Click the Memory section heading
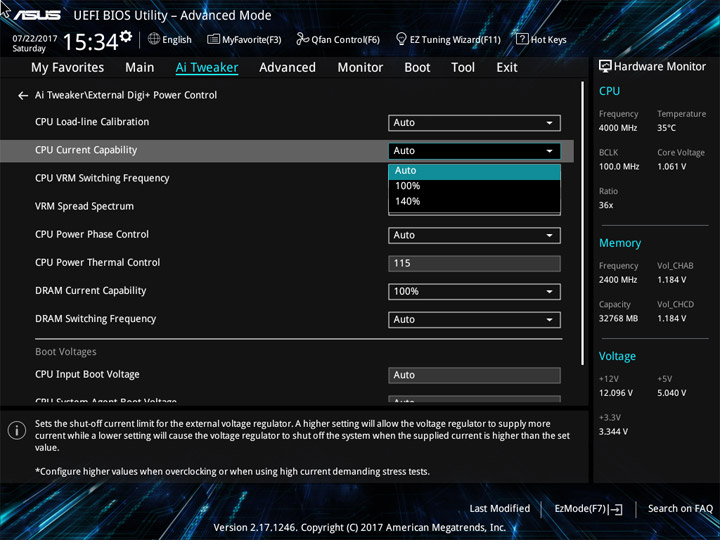This screenshot has width=720, height=540. point(620,243)
